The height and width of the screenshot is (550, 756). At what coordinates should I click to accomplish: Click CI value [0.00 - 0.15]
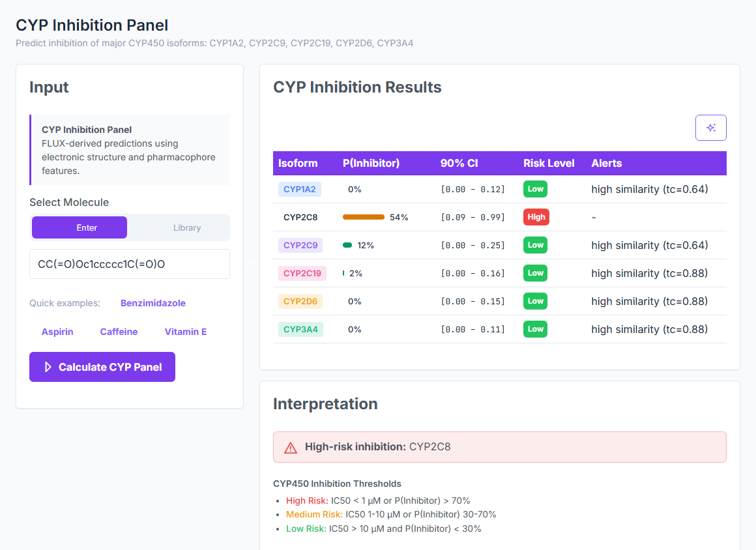[x=473, y=301]
